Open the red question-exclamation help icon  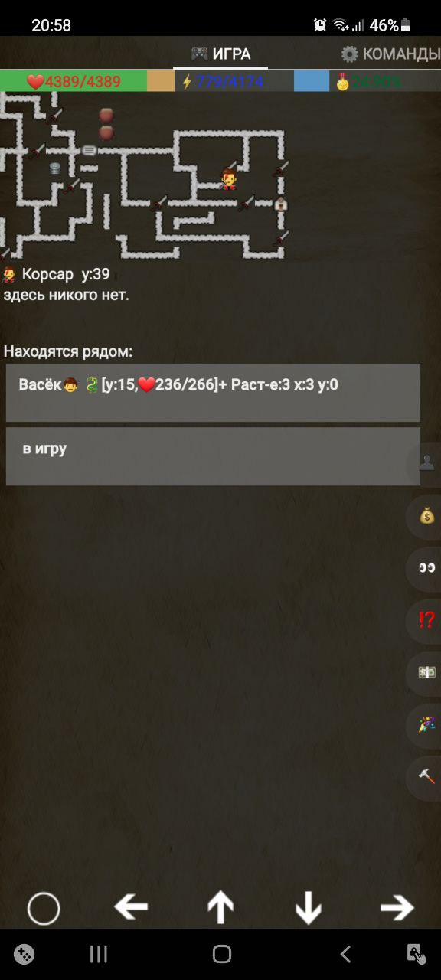coord(426,620)
